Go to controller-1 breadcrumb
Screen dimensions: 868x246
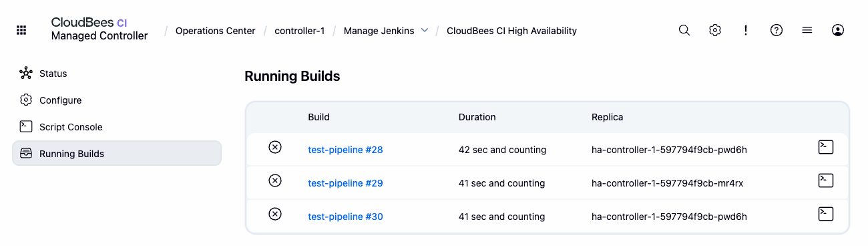300,31
